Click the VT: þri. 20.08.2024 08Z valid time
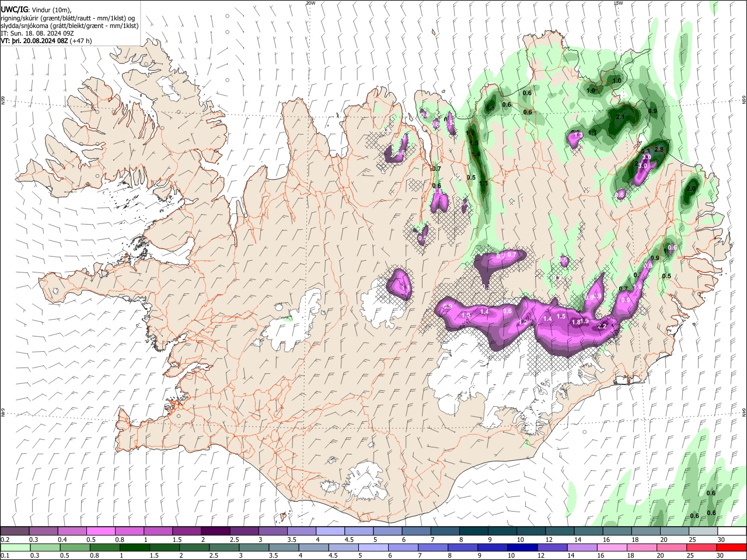The width and height of the screenshot is (747, 560). point(34,41)
